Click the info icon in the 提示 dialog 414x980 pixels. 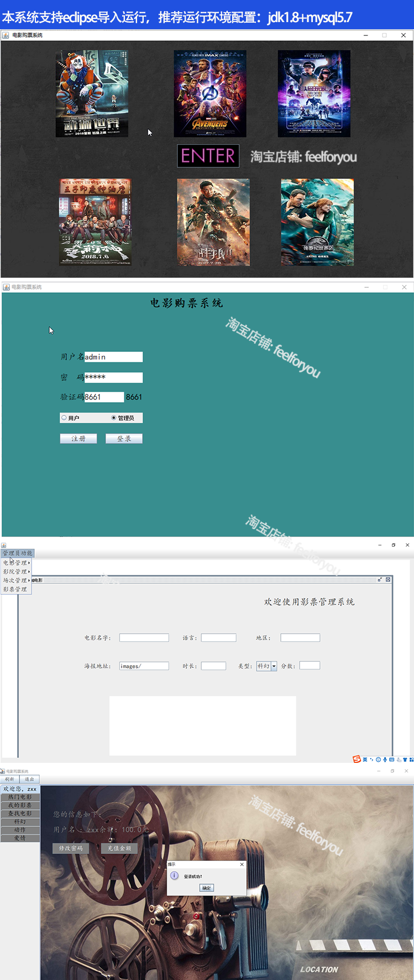pyautogui.click(x=174, y=876)
